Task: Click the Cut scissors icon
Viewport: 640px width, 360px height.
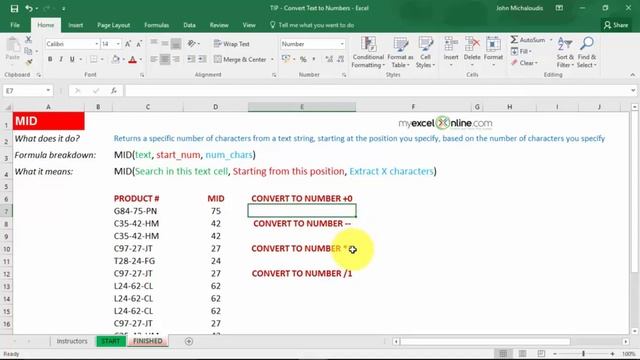Action: pyautogui.click(x=28, y=39)
